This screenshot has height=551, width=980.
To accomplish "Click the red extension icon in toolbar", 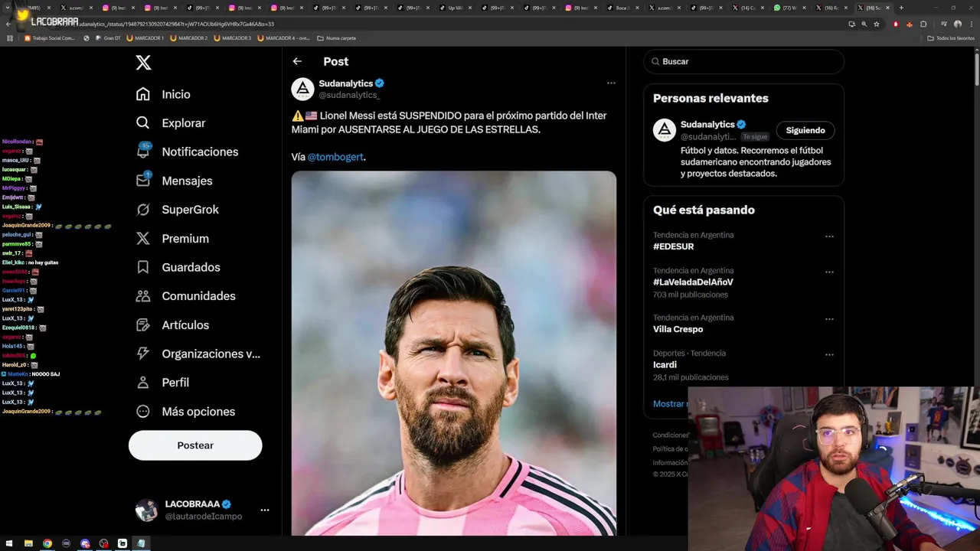I will click(x=896, y=24).
